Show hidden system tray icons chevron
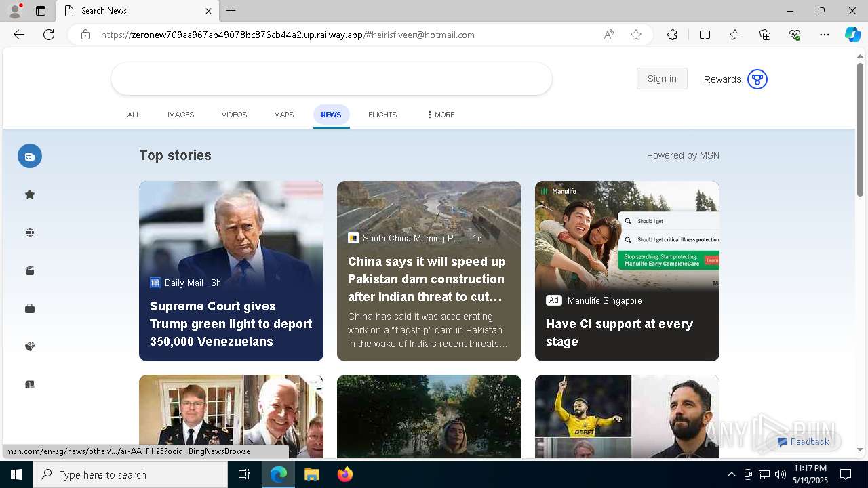Screen dimensions: 868x488 pyautogui.click(x=731, y=474)
